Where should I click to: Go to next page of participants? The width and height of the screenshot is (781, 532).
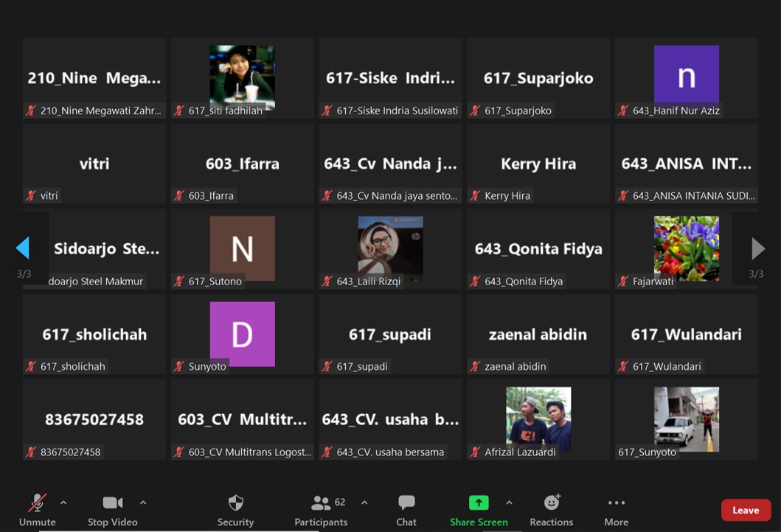[757, 248]
